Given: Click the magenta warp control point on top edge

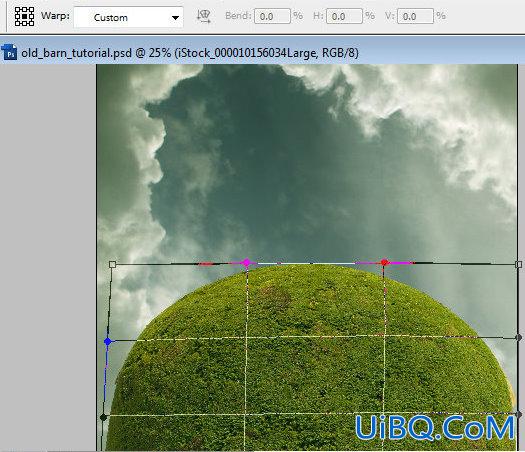Looking at the screenshot, I should coord(246,262).
